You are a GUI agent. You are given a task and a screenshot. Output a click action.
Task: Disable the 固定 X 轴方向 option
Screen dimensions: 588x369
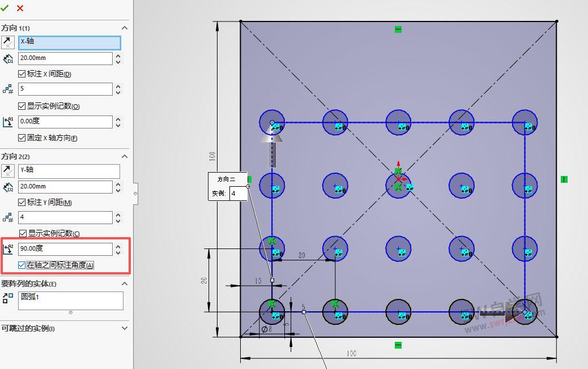[22, 138]
